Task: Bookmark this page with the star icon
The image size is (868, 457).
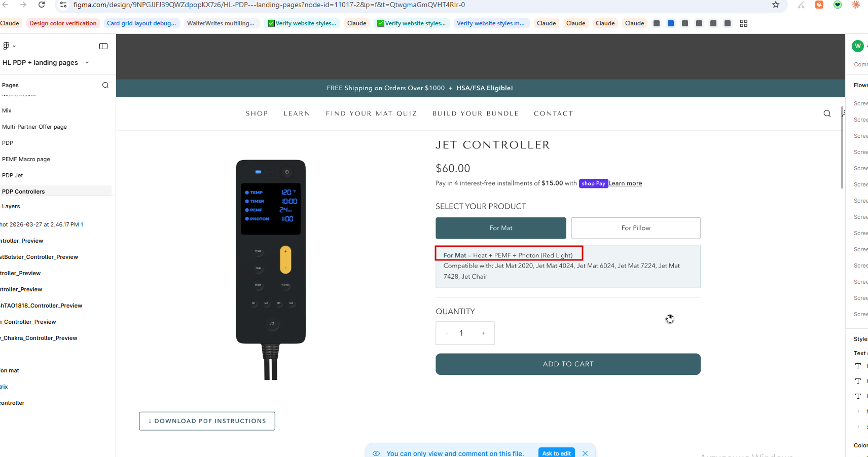Action: click(x=776, y=5)
